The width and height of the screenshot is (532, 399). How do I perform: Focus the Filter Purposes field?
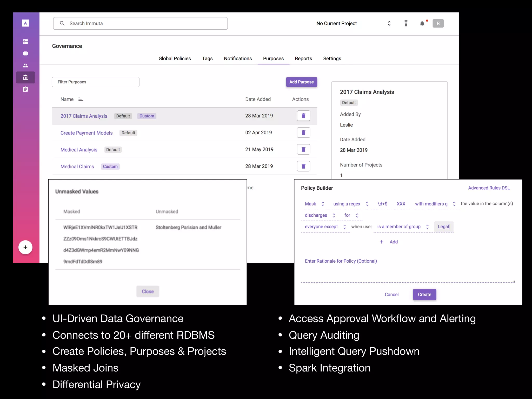pos(95,82)
